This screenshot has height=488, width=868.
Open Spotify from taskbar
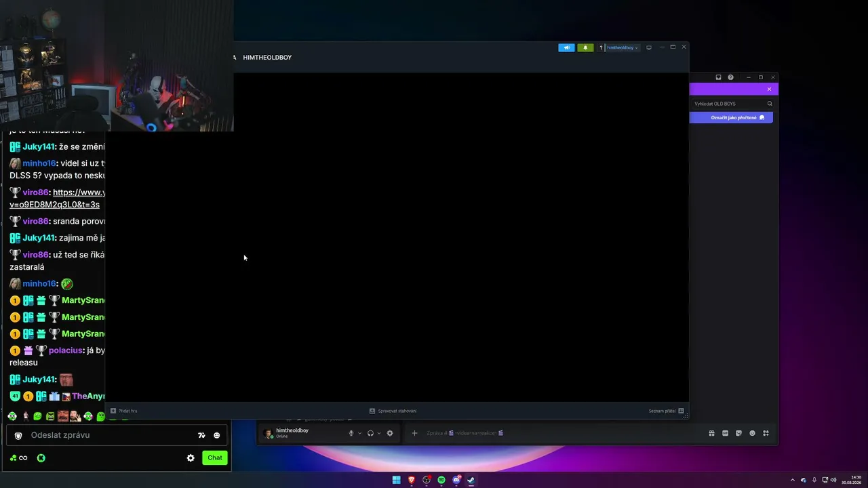[x=441, y=480]
